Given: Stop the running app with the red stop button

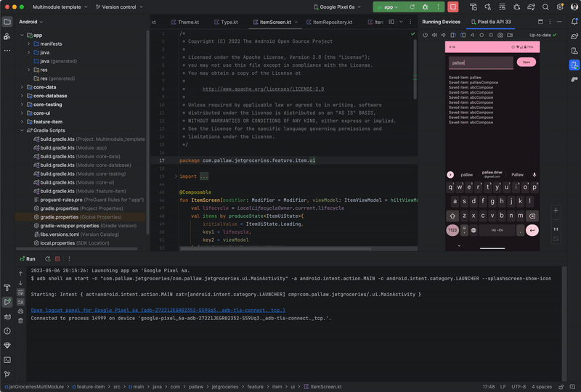Looking at the screenshot, I should pos(452,7).
